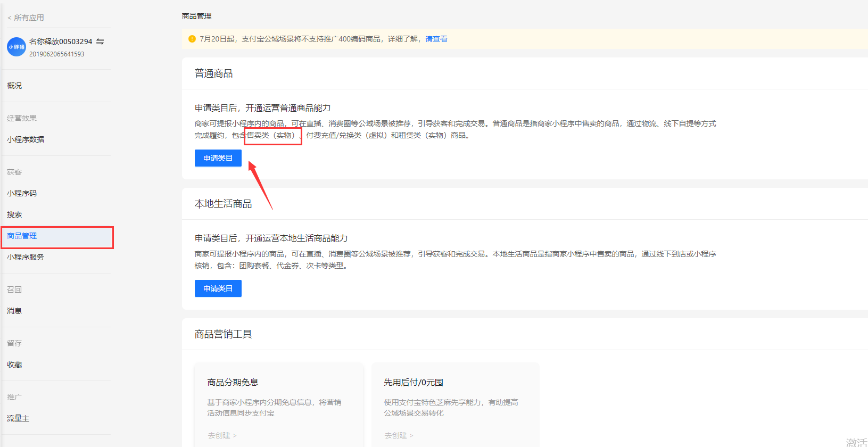Click 去创建 under 商品分期免息
Image resolution: width=868 pixels, height=447 pixels.
pyautogui.click(x=221, y=435)
